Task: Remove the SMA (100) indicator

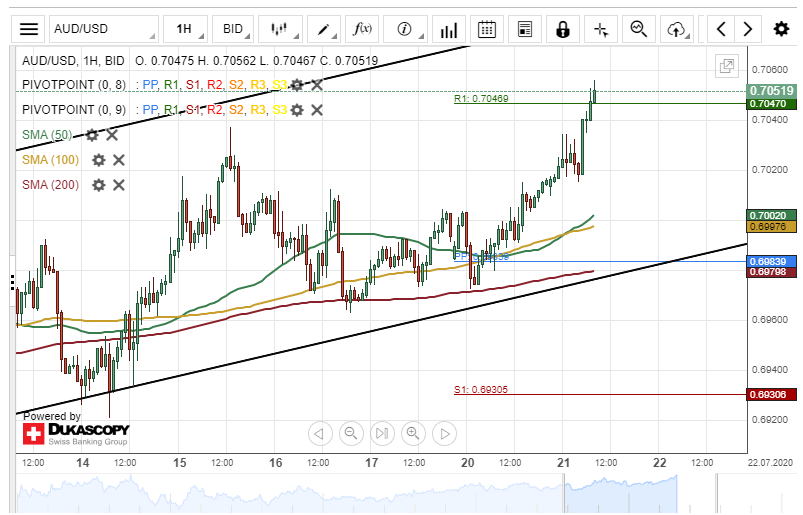Action: pos(118,159)
